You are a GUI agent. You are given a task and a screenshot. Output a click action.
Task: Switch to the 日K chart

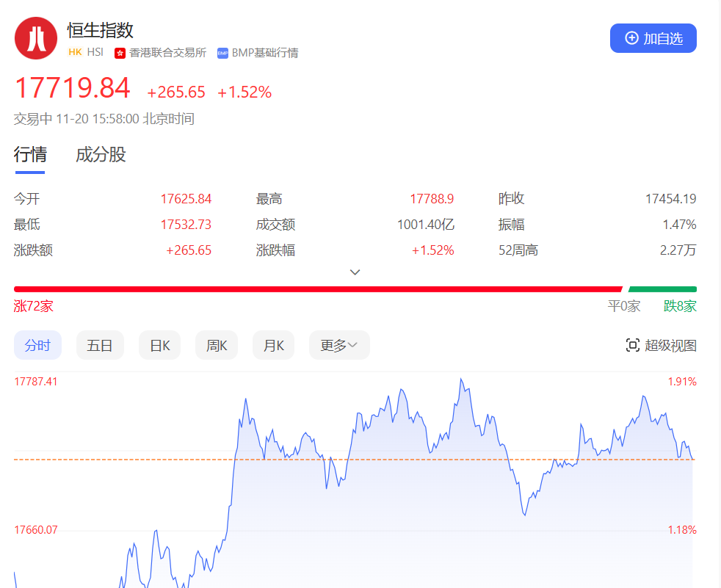(x=159, y=345)
